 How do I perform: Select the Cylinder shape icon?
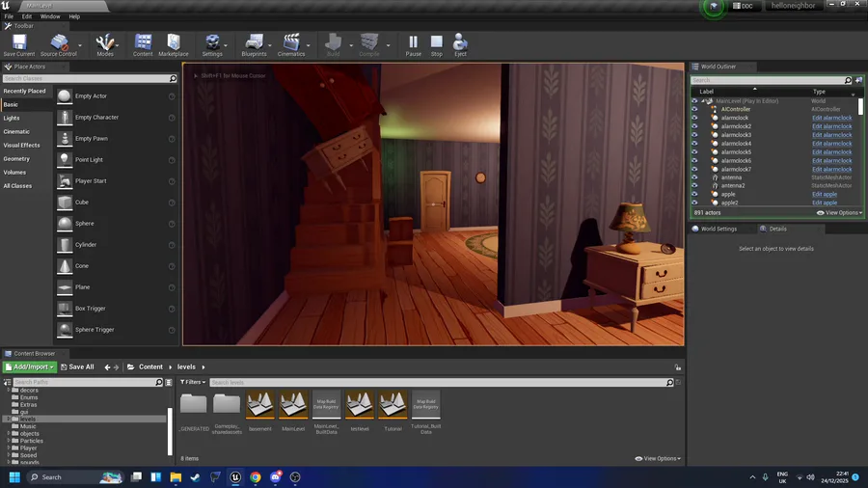(x=65, y=245)
